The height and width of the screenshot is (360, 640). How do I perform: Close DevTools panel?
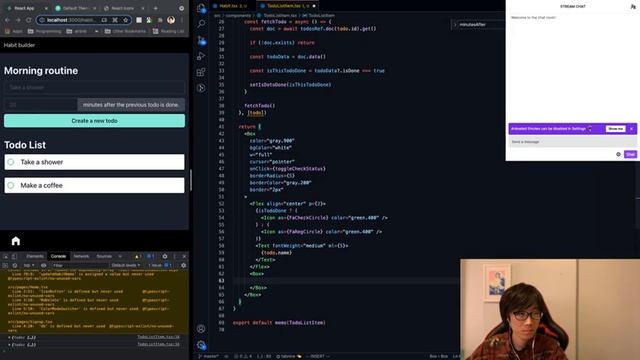pyautogui.click(x=184, y=256)
